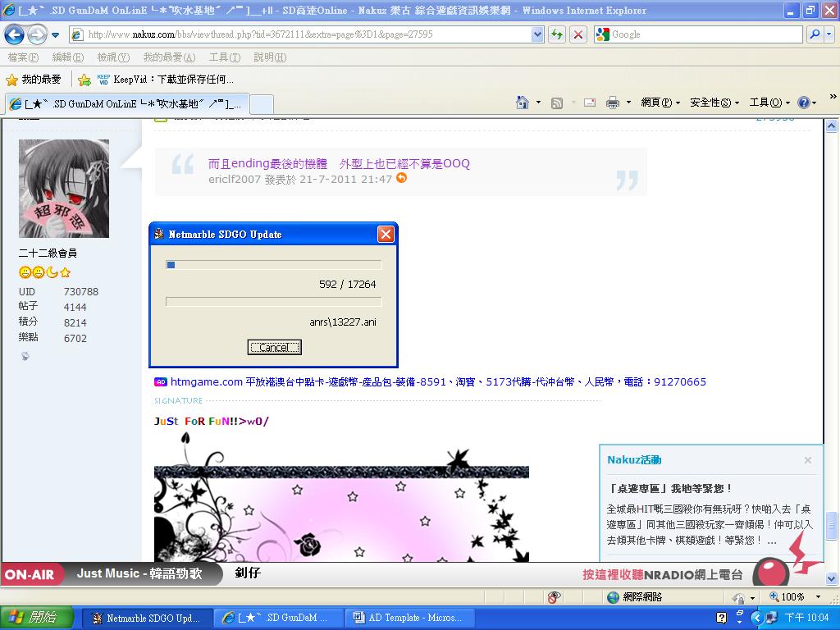Click the red Stop loading icon

[x=578, y=34]
